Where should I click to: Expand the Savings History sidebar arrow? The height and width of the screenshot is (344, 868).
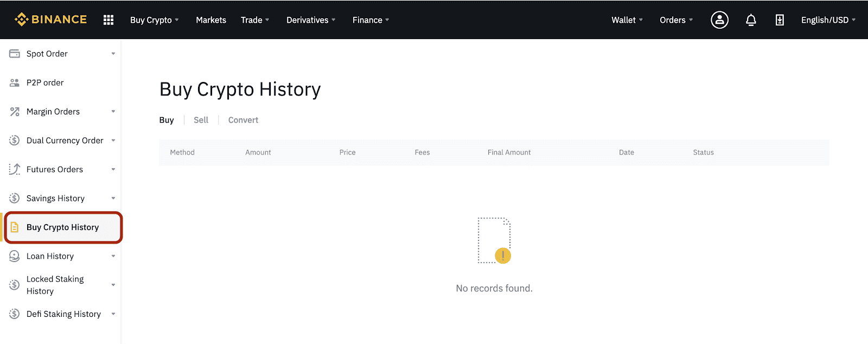click(x=113, y=198)
